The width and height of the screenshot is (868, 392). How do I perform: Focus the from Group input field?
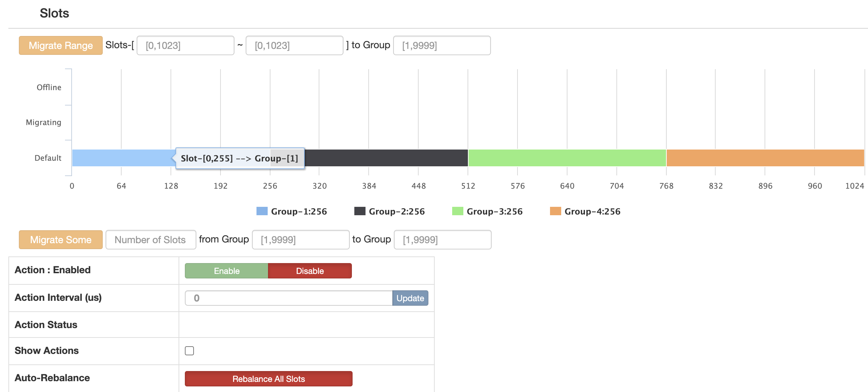301,240
